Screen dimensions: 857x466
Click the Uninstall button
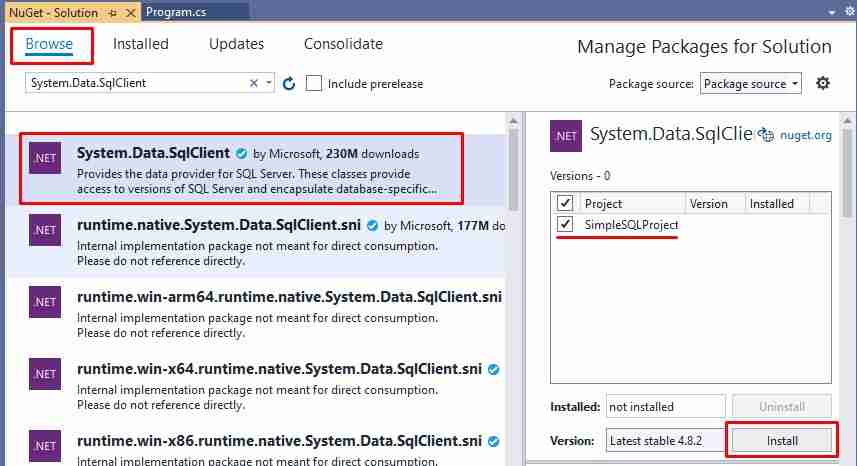[x=782, y=406]
